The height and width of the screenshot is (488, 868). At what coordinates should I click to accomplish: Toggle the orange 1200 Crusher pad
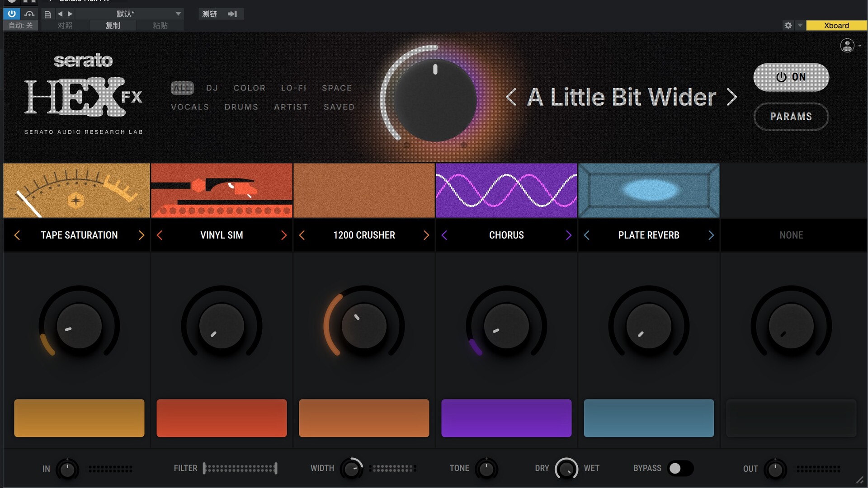pyautogui.click(x=364, y=418)
